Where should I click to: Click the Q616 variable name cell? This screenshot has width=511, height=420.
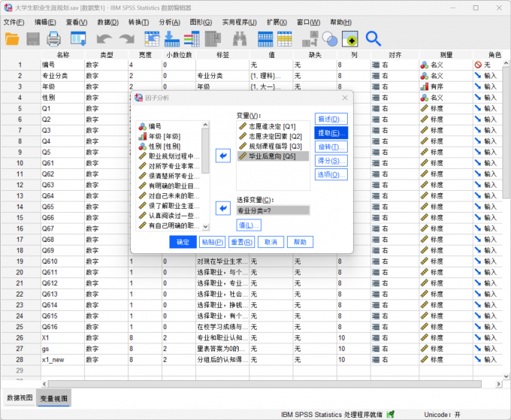click(x=62, y=327)
